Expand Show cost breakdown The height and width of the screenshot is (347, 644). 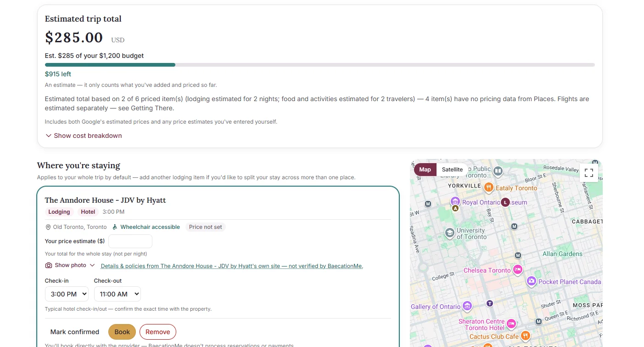click(x=84, y=136)
